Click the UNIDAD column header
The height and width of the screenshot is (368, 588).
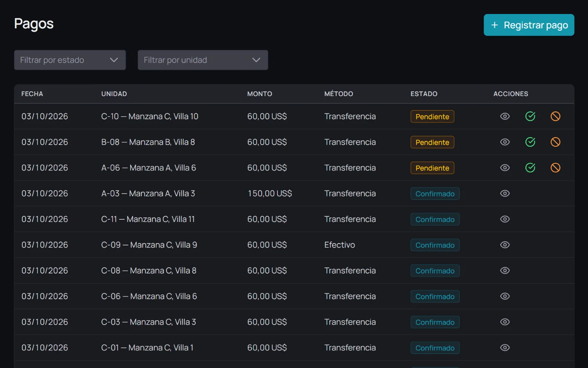(x=114, y=94)
